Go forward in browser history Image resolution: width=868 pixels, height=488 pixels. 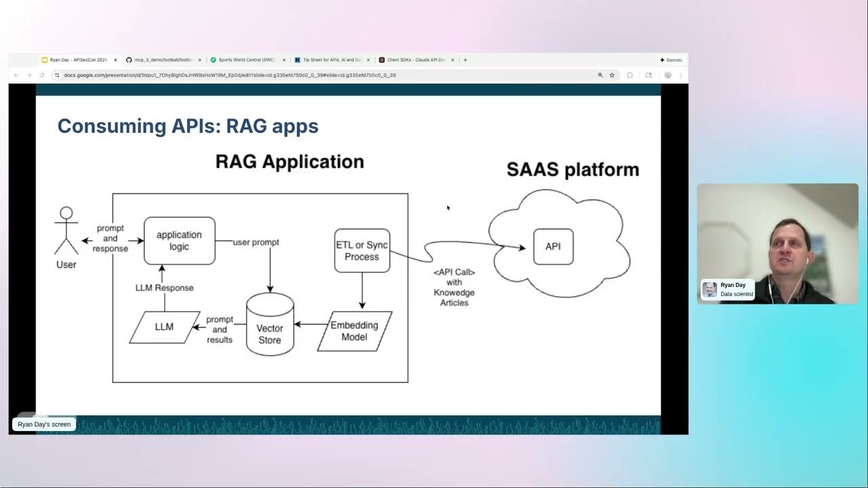tap(29, 75)
